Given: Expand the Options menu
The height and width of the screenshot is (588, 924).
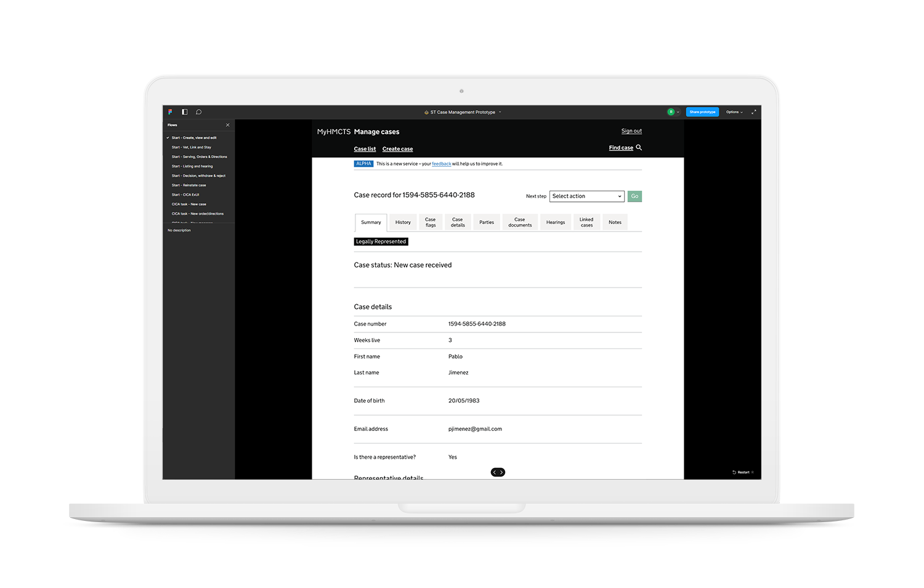Looking at the screenshot, I should click(734, 112).
